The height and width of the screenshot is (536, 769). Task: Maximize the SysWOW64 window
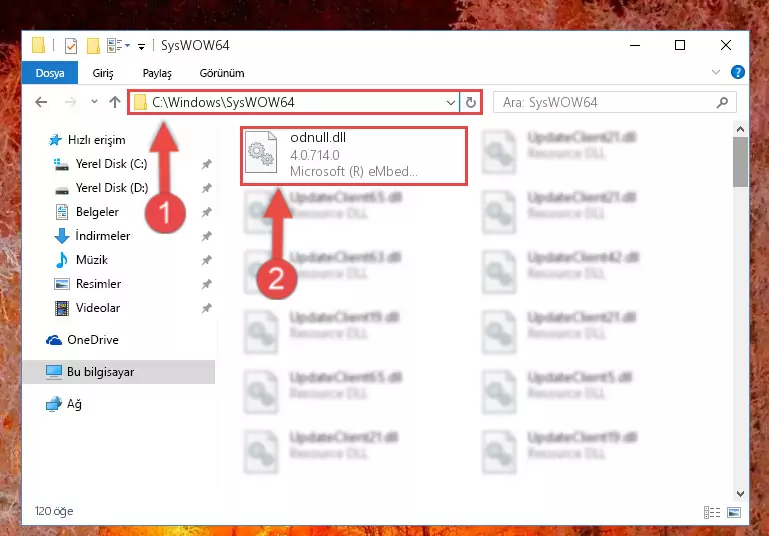tap(680, 45)
